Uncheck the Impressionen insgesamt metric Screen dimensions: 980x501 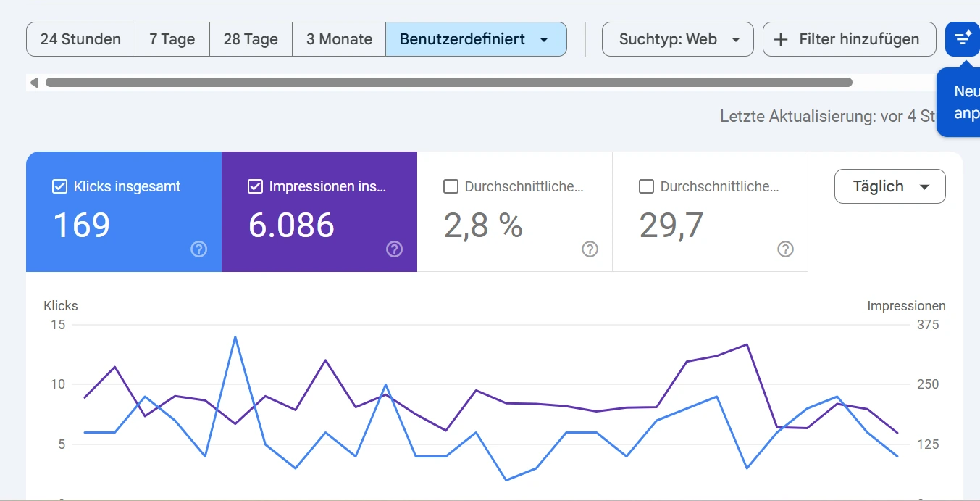coord(255,186)
